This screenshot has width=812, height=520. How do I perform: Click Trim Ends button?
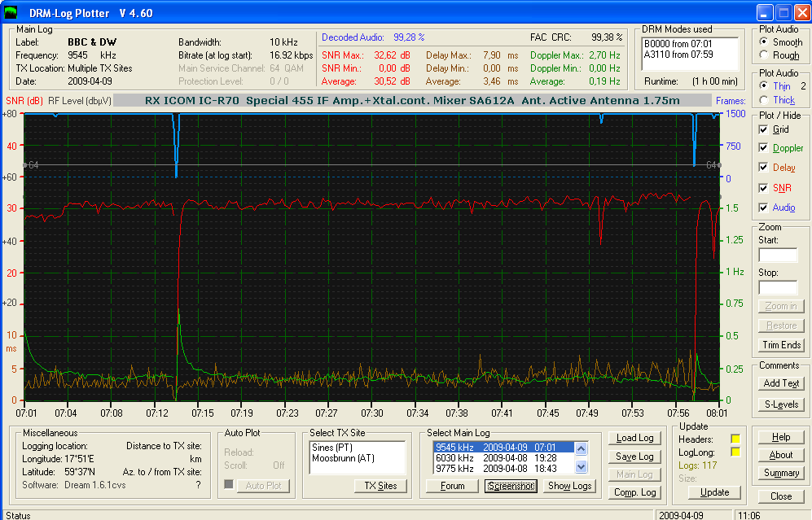pos(781,344)
